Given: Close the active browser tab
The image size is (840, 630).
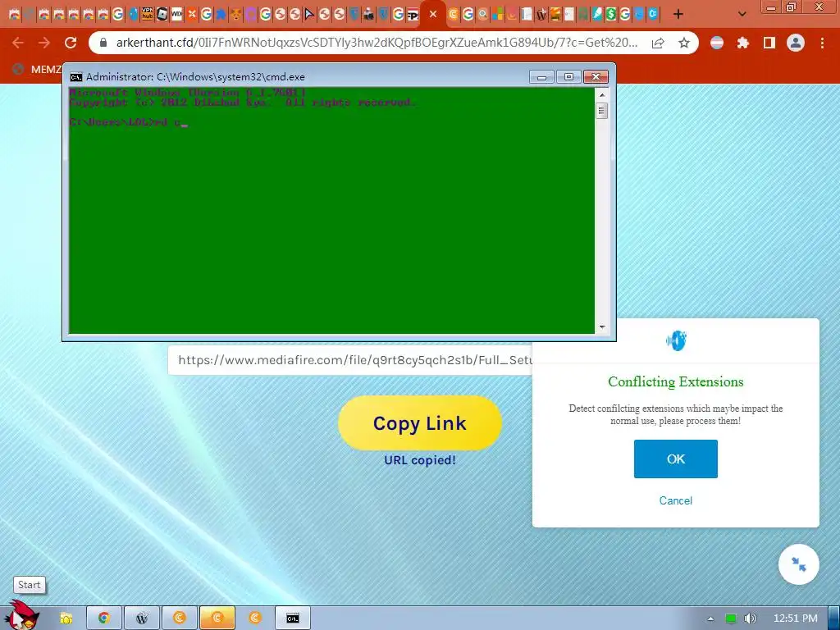Looking at the screenshot, I should coord(433,14).
